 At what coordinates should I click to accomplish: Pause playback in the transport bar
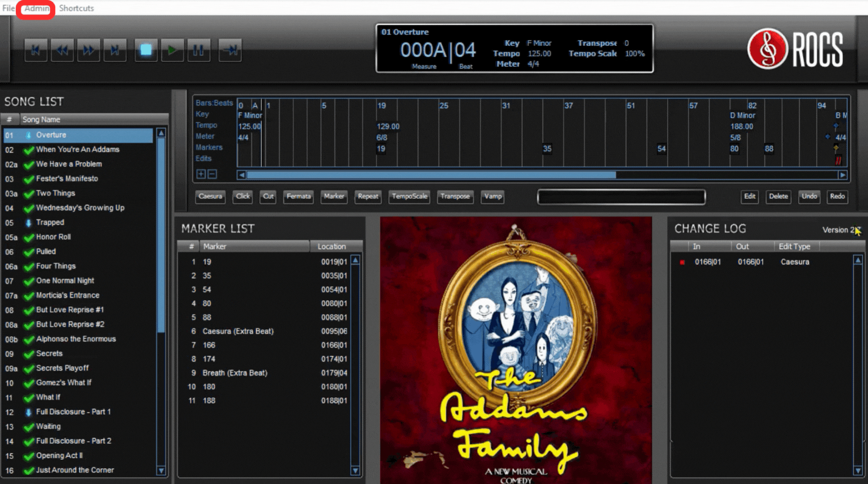(x=198, y=50)
